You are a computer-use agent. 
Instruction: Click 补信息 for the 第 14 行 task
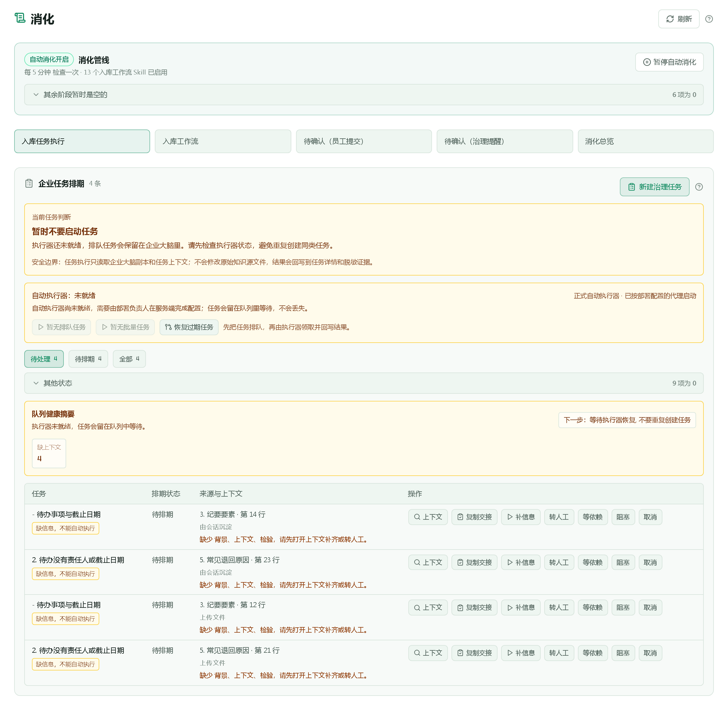pyautogui.click(x=521, y=517)
